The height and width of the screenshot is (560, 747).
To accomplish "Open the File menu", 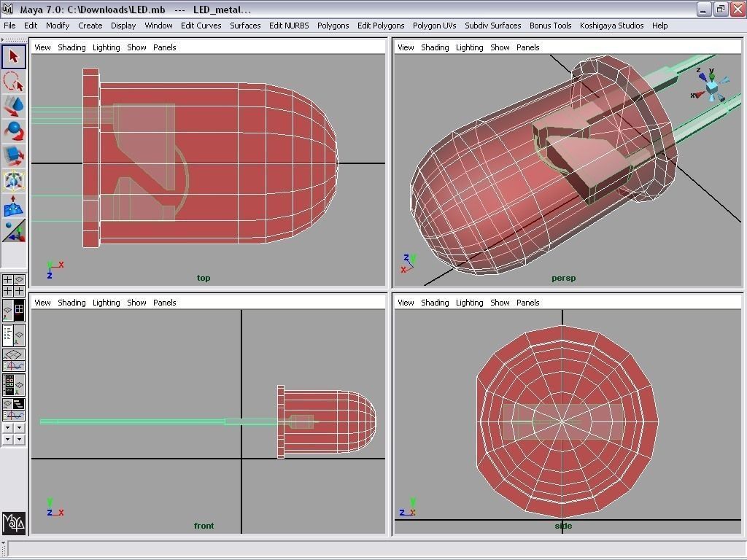I will point(9,26).
